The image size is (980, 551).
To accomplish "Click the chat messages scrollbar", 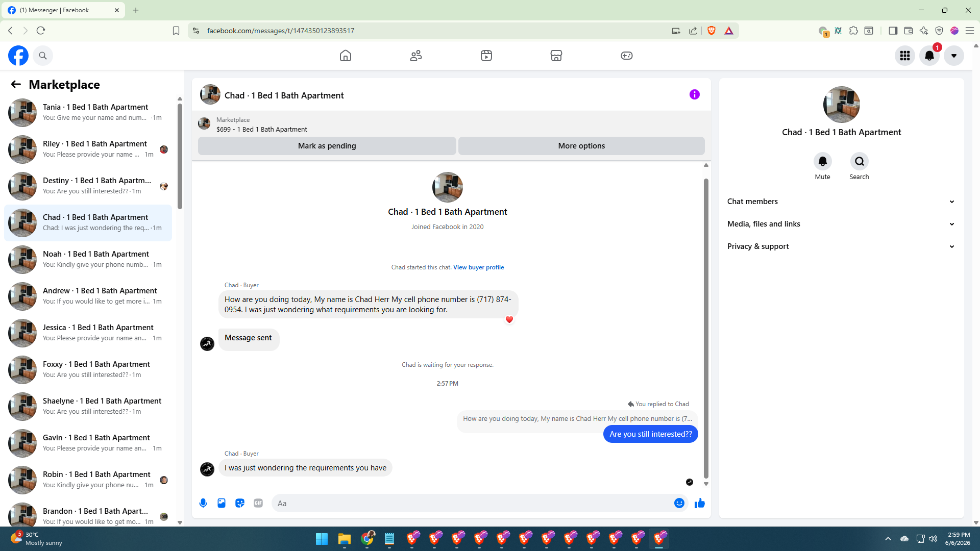I will (x=706, y=329).
